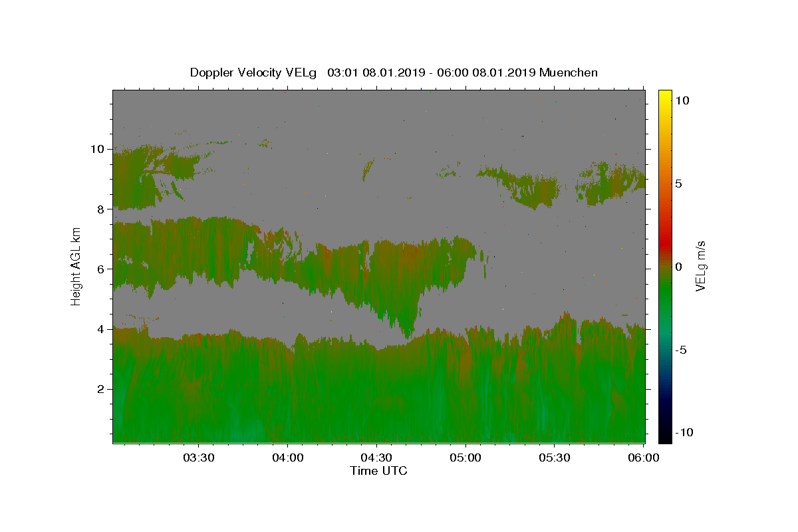Click the colorbar value -5
This screenshot has height=532, width=798.
(x=681, y=350)
